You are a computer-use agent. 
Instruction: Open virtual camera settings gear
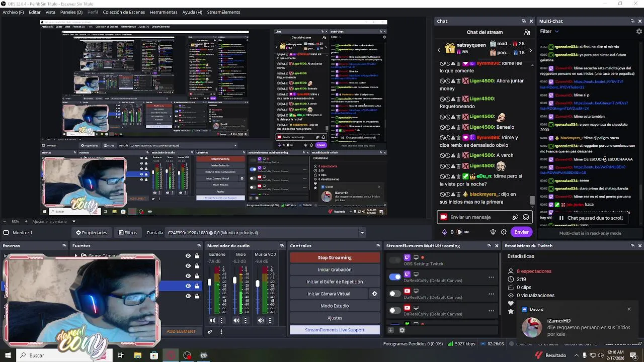[374, 294]
